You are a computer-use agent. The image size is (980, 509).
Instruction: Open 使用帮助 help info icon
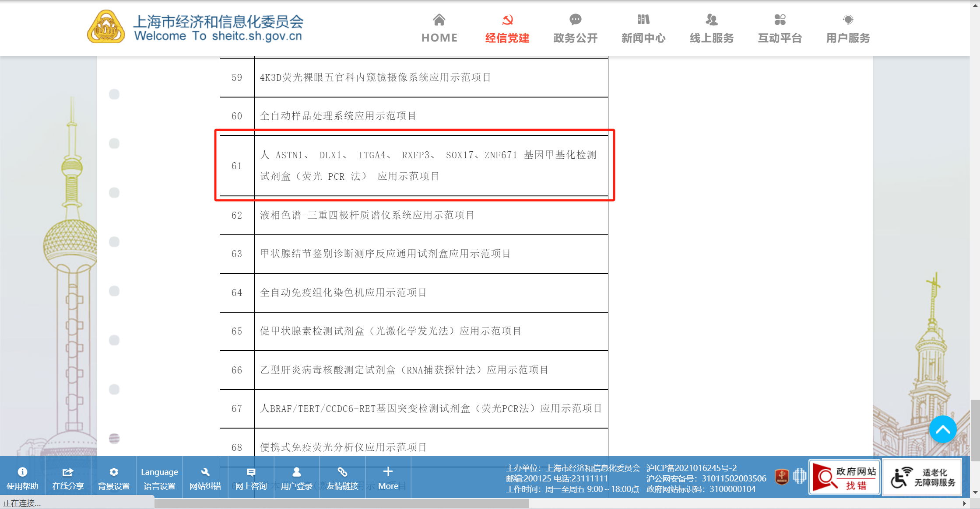[22, 478]
